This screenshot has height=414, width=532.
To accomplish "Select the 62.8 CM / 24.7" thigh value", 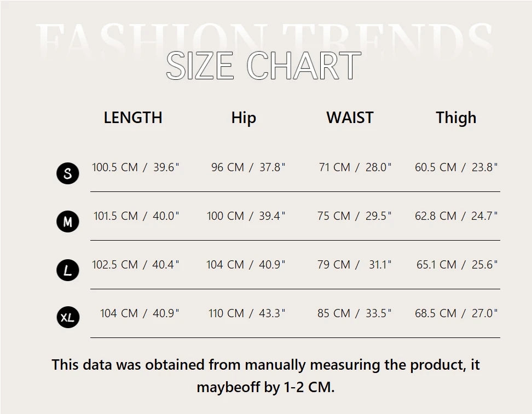I will 456,216.
